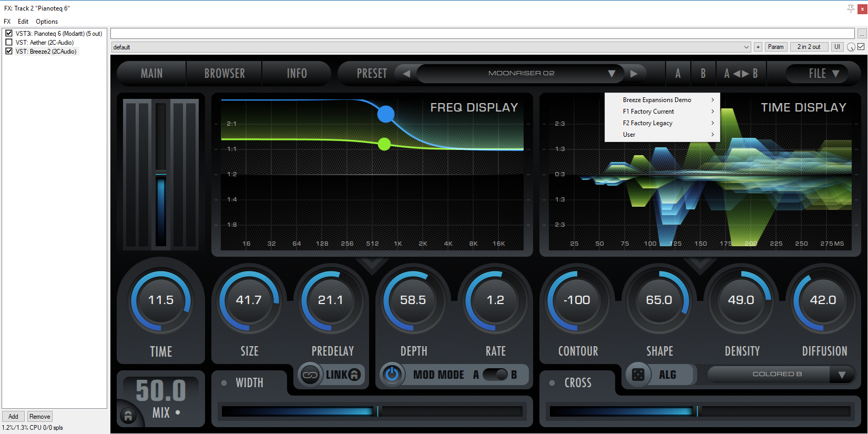Click the blue node in the frequency display
Screen dimensions: 868x434
coord(386,114)
